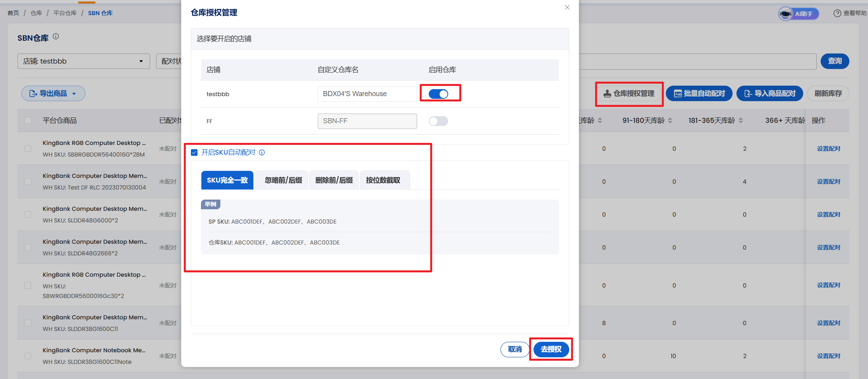Click the 去授权 button
The height and width of the screenshot is (379, 868).
(551, 349)
